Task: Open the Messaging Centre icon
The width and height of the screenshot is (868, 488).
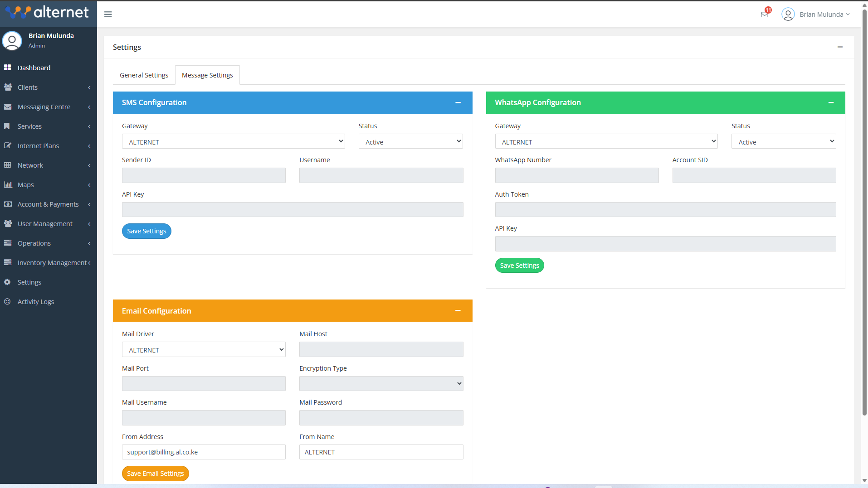Action: [x=8, y=107]
